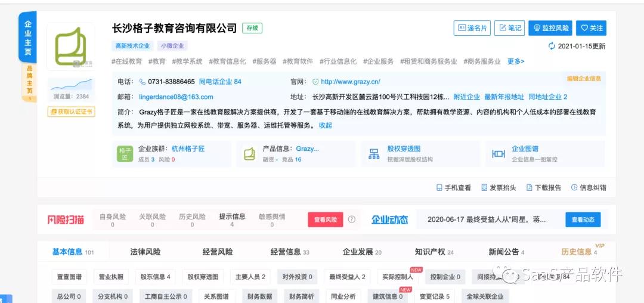Open the 股权穿透图 equity chart card
The width and height of the screenshot is (644, 303).
(x=403, y=149)
